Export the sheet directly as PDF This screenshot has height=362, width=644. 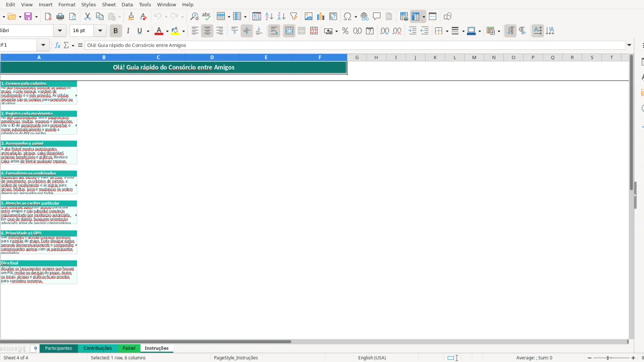pos(49,17)
